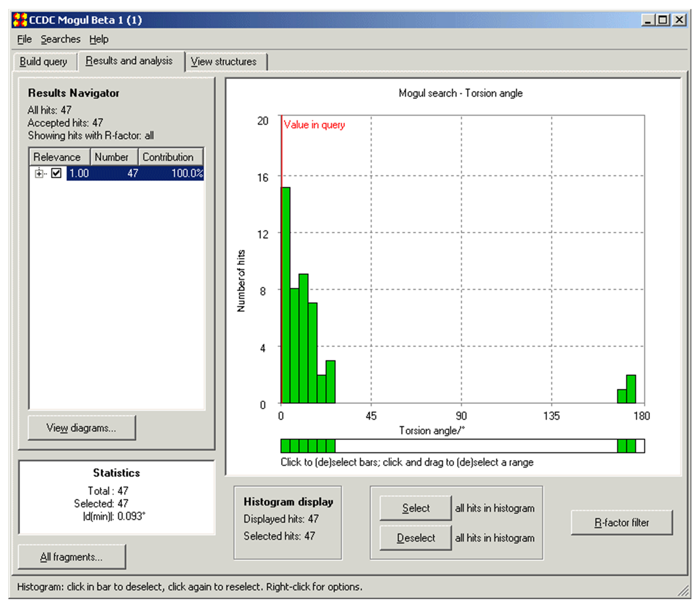The width and height of the screenshot is (700, 607).
Task: Expand the 1.00 relevance tree row
Action: 39,174
